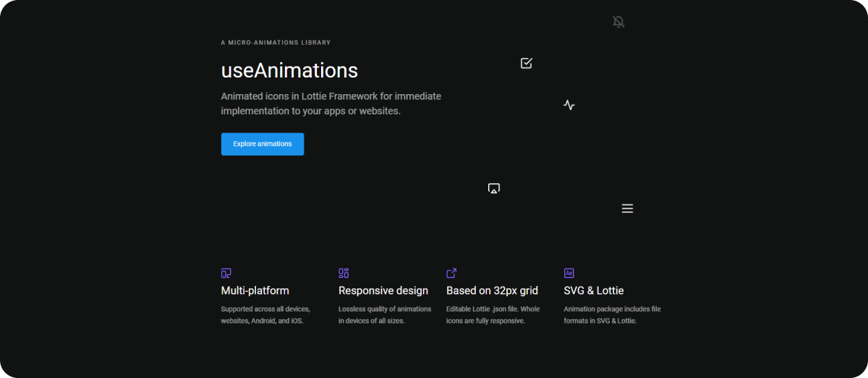Click the activity pulse icon

569,105
